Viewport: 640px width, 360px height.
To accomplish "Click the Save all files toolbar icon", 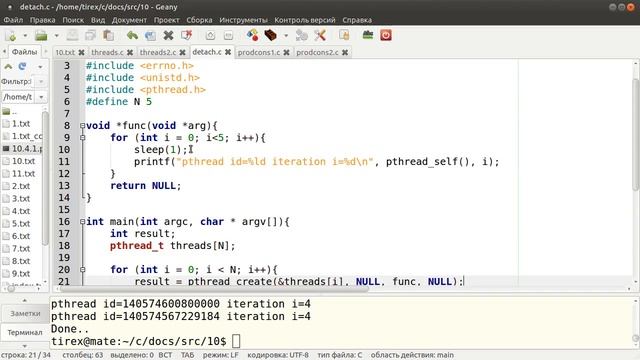I will (x=90, y=36).
